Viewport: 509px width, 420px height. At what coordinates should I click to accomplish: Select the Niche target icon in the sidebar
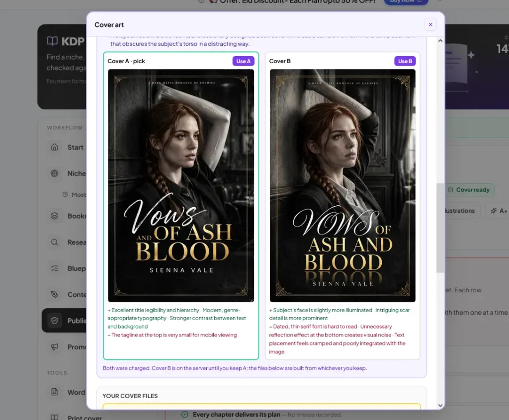click(x=55, y=173)
